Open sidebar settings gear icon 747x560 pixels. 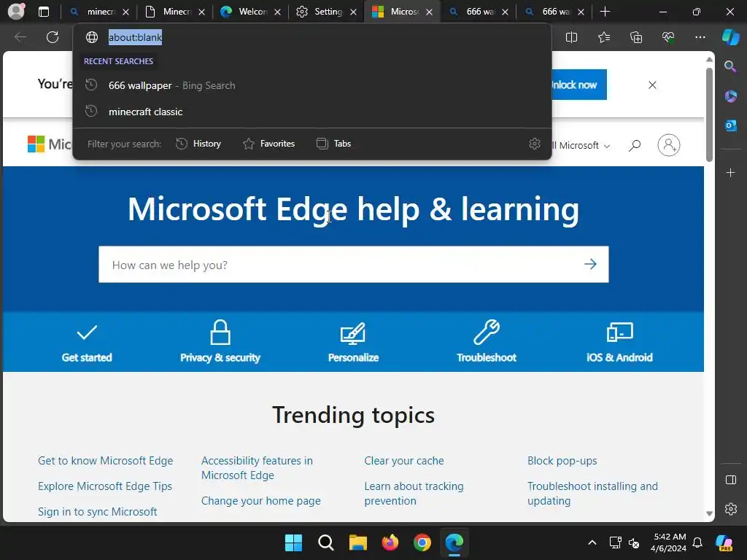click(x=730, y=509)
